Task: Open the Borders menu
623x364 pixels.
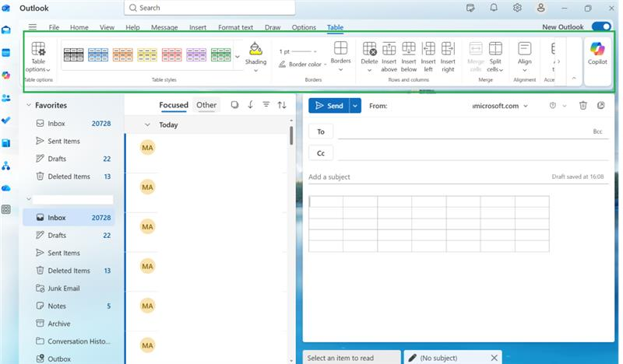Action: [x=340, y=57]
